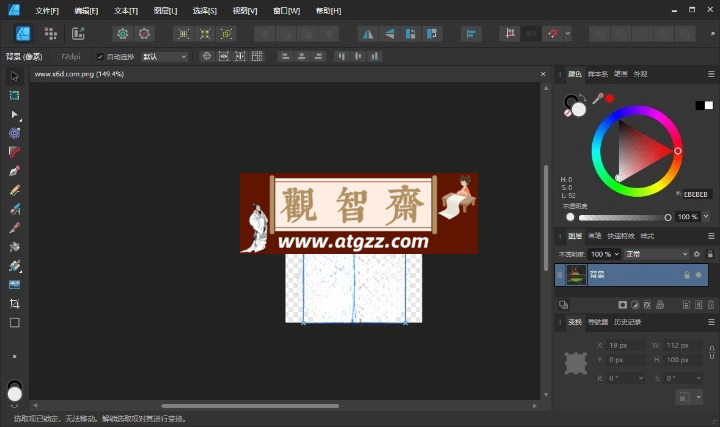Image resolution: width=720 pixels, height=427 pixels.
Task: Toggle the aspect ratio link in Transform panel
Action: pyautogui.click(x=712, y=353)
